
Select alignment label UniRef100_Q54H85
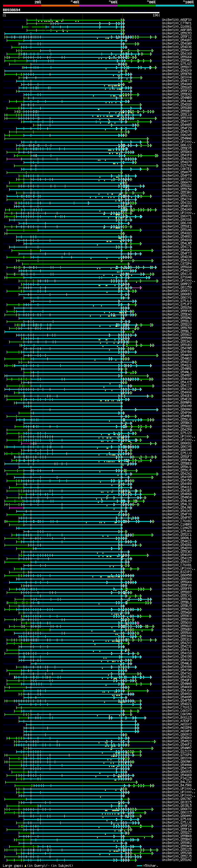click(177, 125)
